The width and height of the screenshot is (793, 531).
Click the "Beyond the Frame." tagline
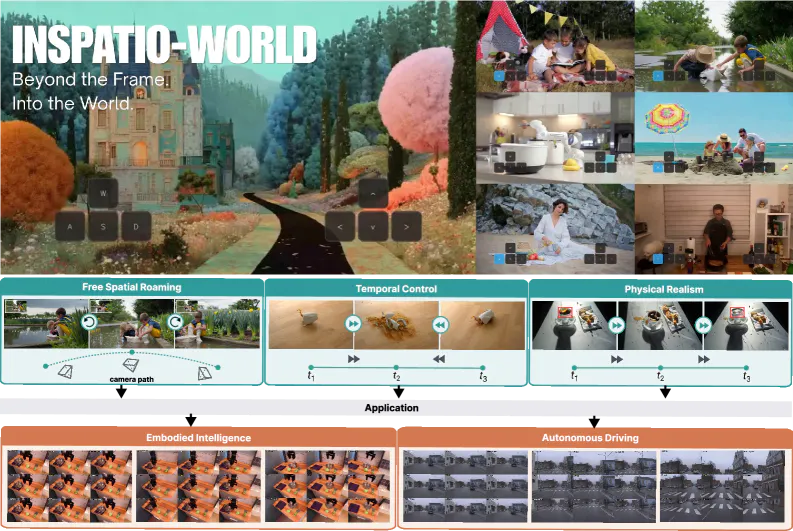89,79
